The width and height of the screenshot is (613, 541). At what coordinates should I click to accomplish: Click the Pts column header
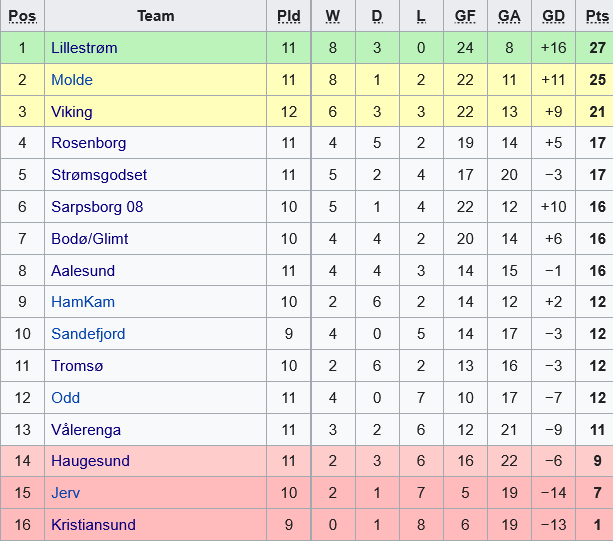594,16
